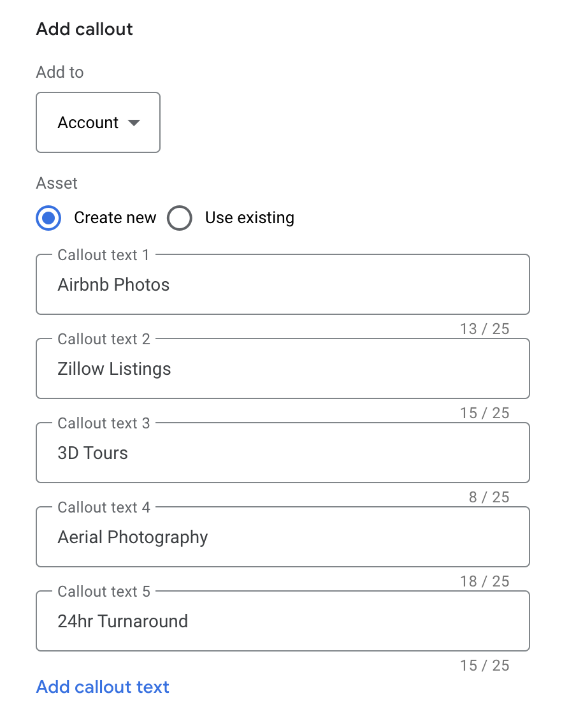Click the Asset section label

tap(57, 183)
